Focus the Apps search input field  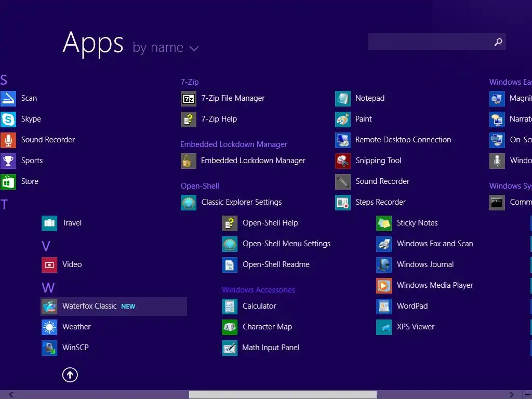[x=437, y=42]
